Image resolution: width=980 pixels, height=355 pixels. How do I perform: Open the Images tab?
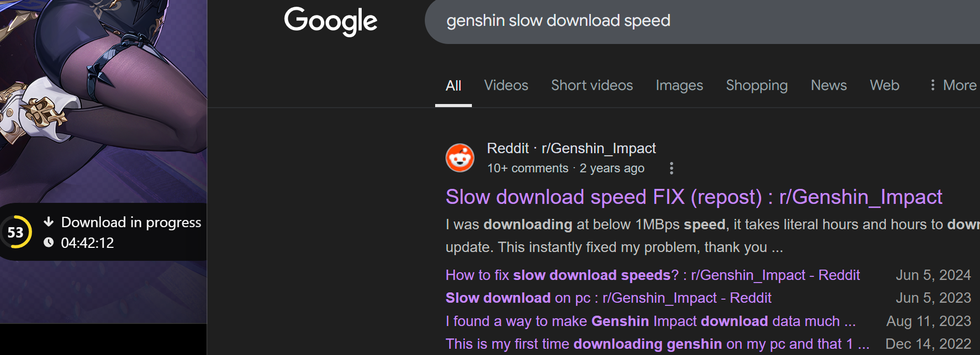coord(679,85)
